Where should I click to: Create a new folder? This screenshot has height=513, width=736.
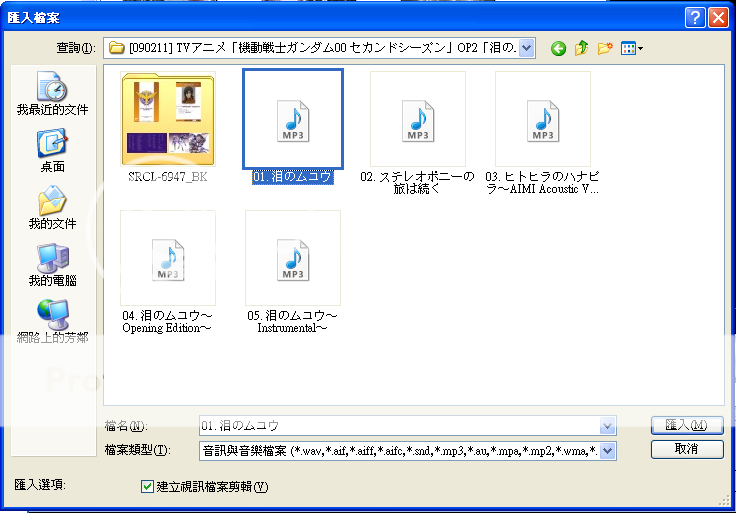pyautogui.click(x=604, y=48)
